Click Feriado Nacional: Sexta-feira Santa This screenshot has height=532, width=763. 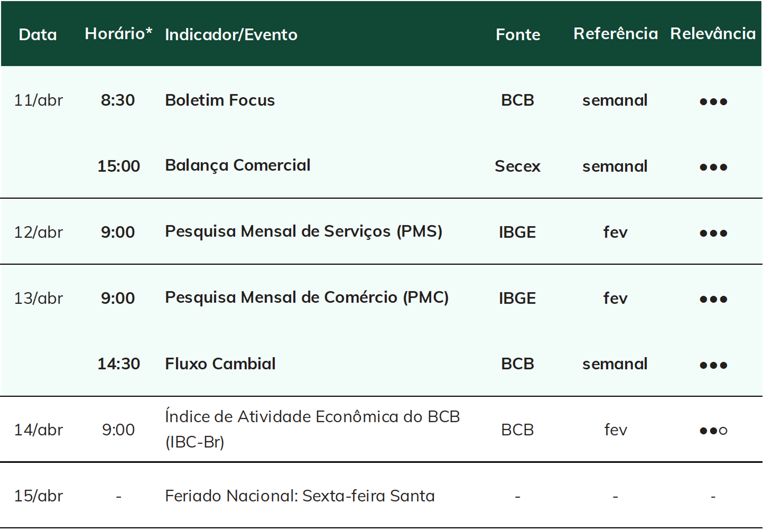tap(300, 496)
